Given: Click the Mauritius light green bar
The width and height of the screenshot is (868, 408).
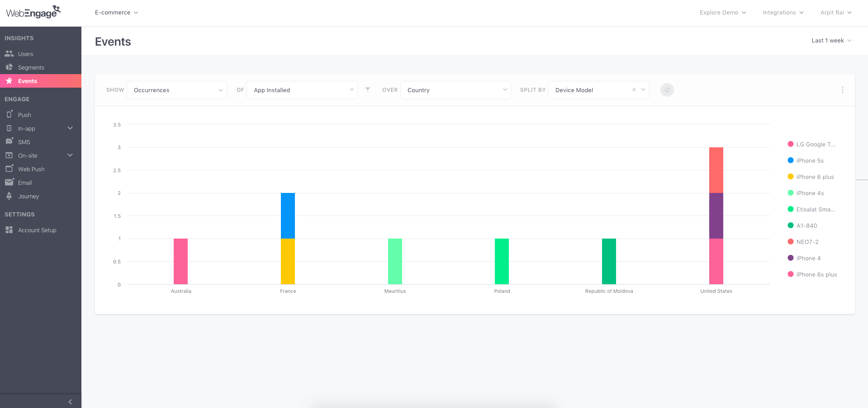Looking at the screenshot, I should [x=395, y=261].
